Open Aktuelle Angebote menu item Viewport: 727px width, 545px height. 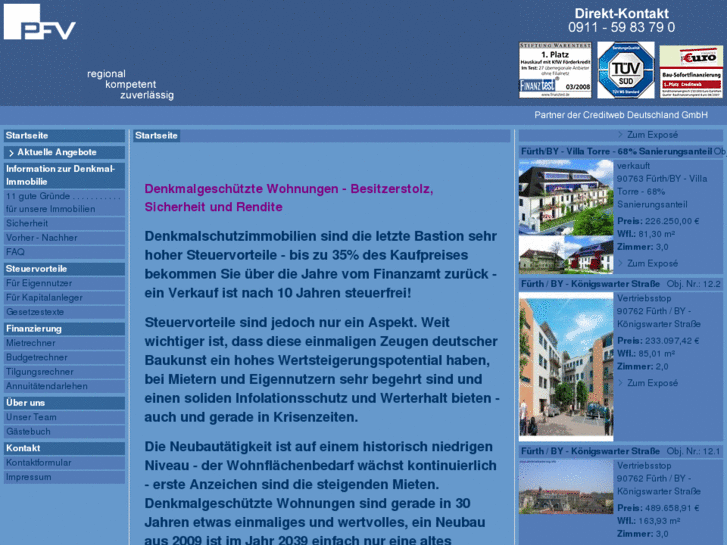(x=64, y=152)
